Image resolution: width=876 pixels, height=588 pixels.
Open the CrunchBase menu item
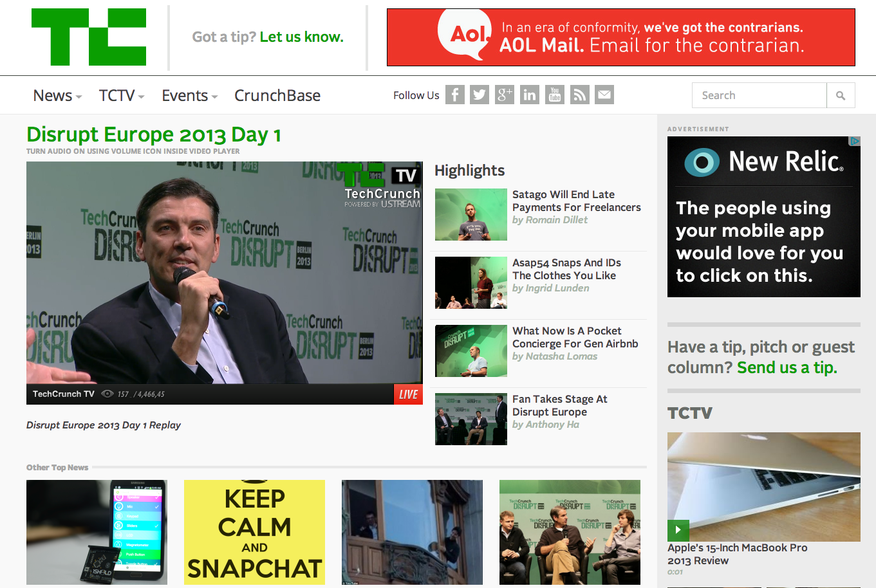click(277, 95)
